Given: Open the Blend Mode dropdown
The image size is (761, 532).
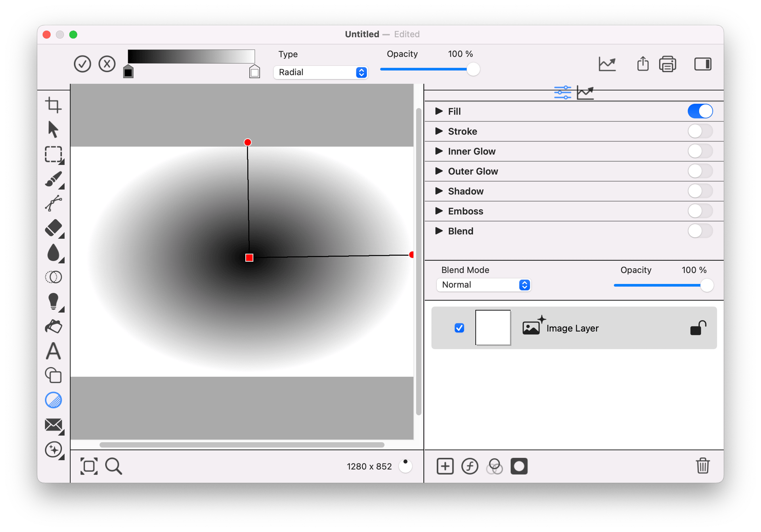Looking at the screenshot, I should click(484, 285).
